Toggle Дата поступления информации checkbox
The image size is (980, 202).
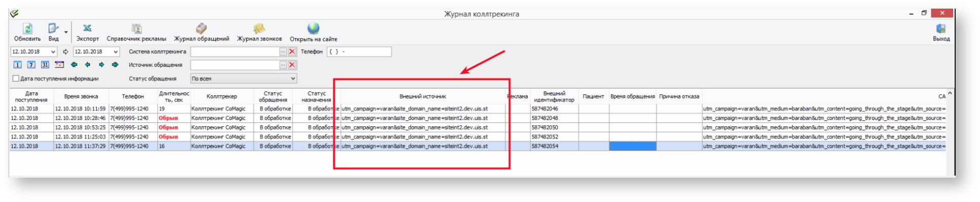click(x=16, y=79)
